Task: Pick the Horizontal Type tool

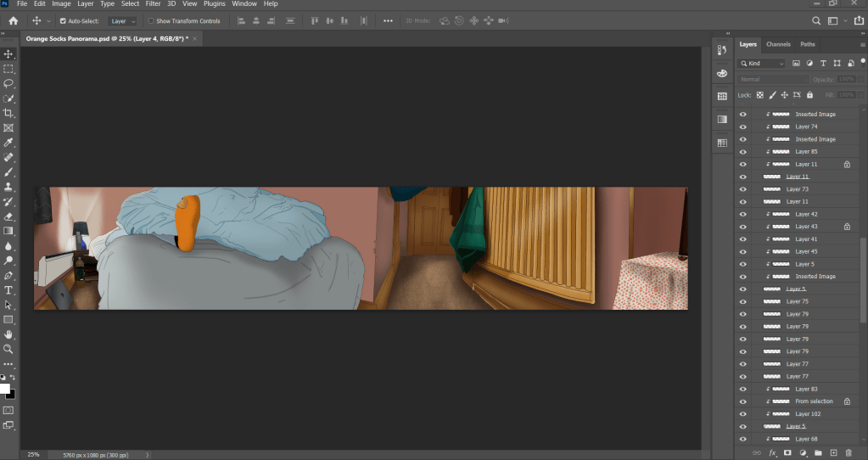Action: 8,290
